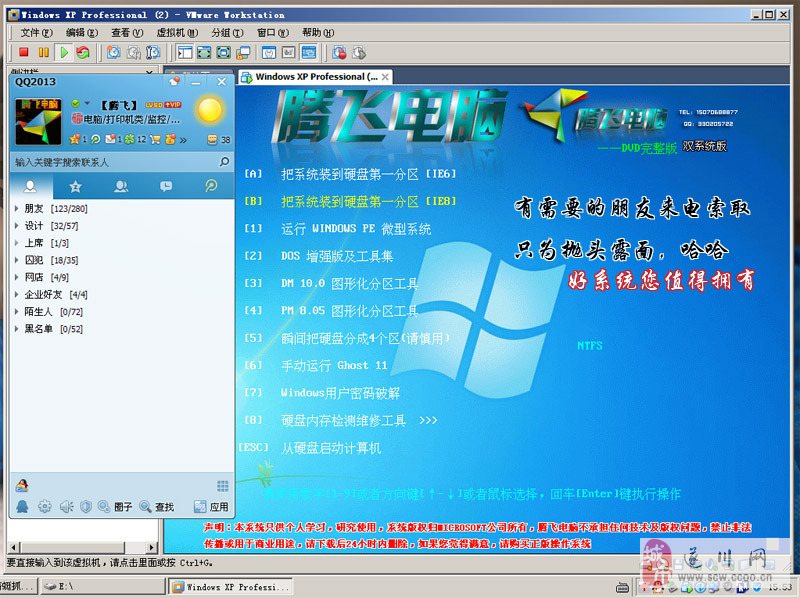Click the 应用 button in QQ
This screenshot has height=598, width=800.
pyautogui.click(x=211, y=507)
